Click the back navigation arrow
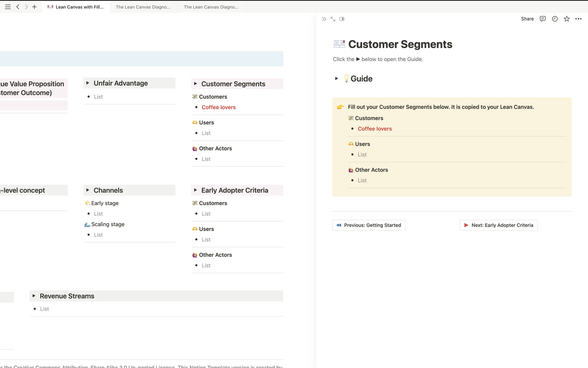 [x=18, y=7]
